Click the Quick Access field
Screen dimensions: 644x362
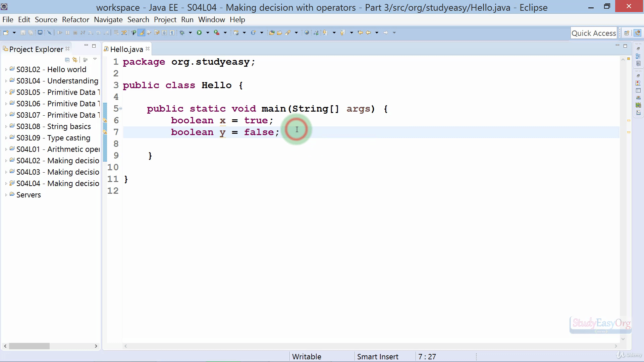[594, 33]
